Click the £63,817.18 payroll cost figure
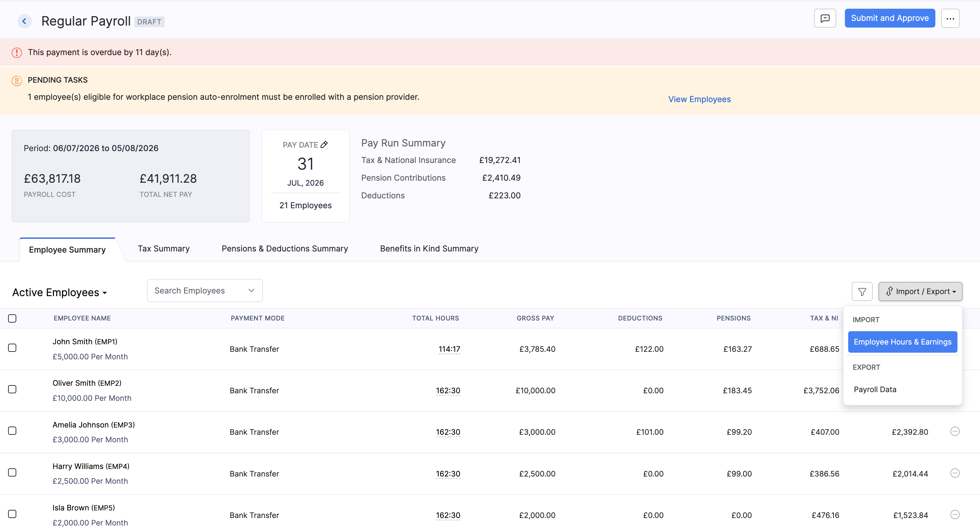 52,178
